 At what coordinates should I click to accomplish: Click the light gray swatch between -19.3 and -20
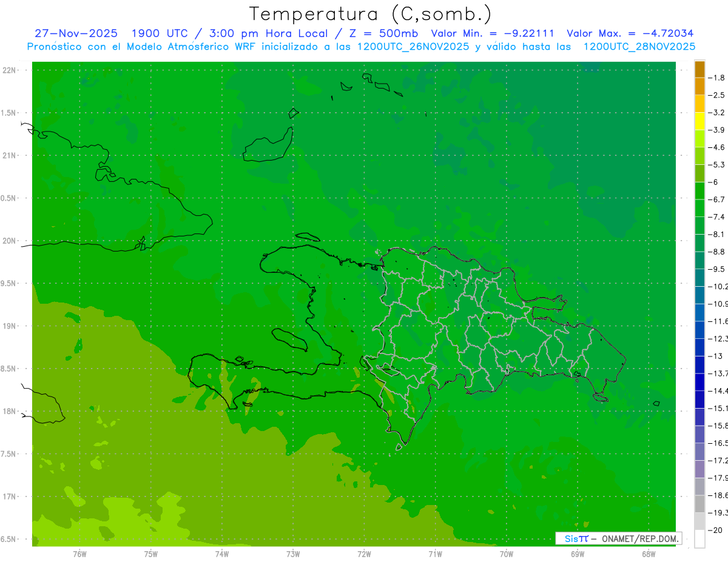tap(699, 521)
